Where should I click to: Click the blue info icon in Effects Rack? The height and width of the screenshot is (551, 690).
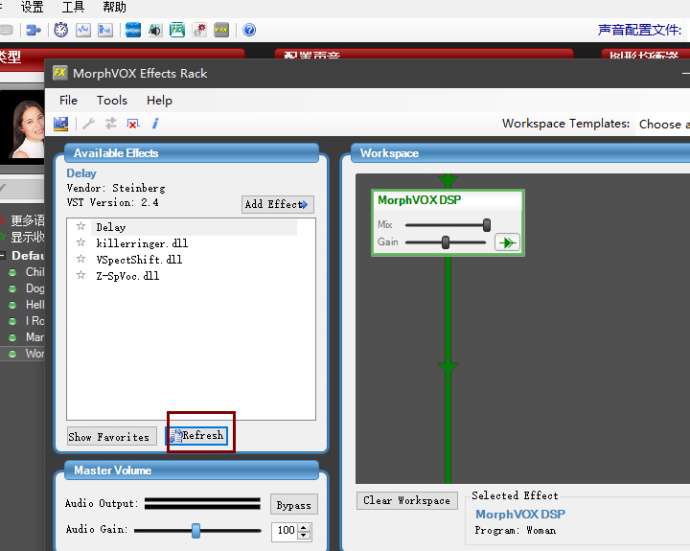click(155, 124)
